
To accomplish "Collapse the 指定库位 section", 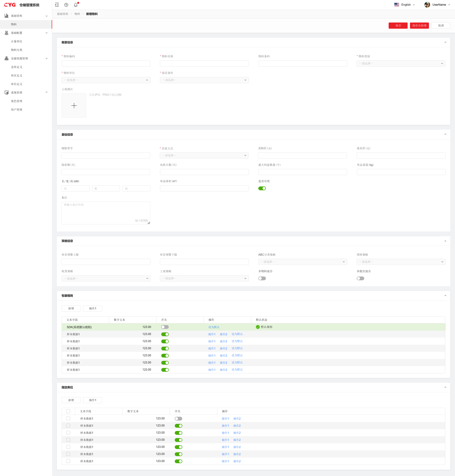I will (x=445, y=387).
